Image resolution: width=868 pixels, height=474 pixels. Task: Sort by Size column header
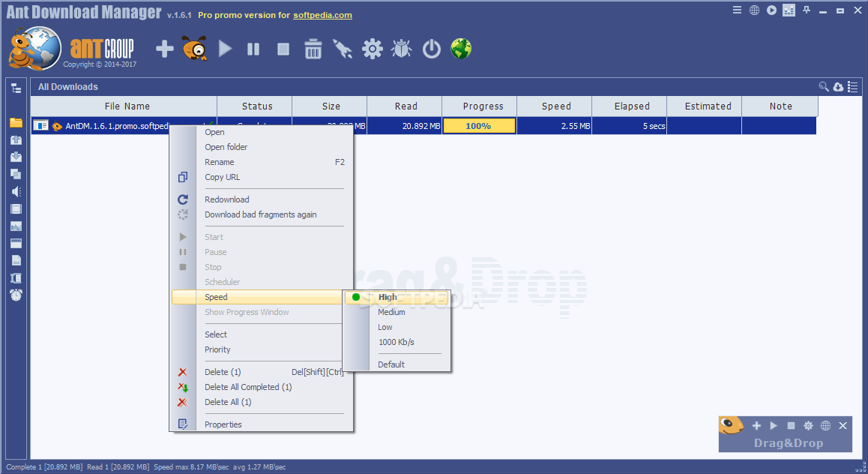pos(329,106)
